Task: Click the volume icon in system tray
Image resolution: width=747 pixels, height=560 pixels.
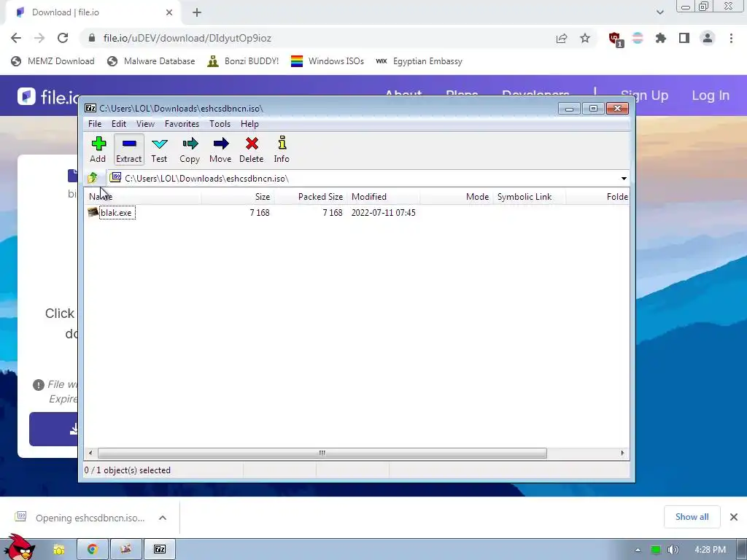Action: (x=673, y=550)
